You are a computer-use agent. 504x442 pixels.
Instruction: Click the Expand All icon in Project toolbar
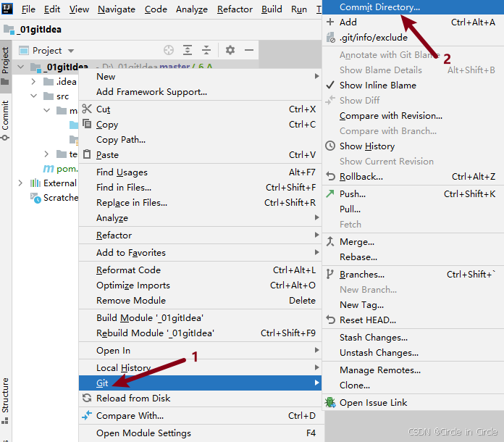pos(188,50)
